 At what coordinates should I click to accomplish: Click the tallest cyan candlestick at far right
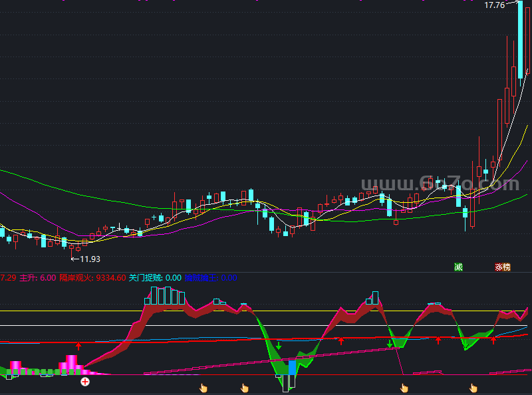[x=521, y=40]
